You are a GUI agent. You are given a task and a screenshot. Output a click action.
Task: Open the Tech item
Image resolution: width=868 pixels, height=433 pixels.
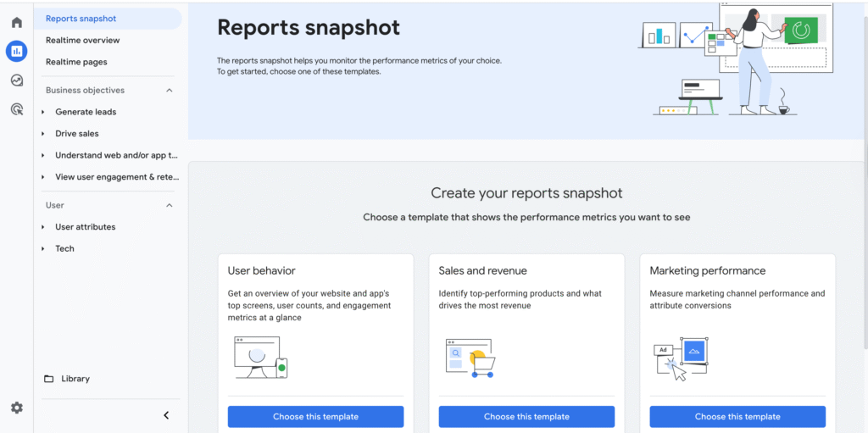(64, 248)
